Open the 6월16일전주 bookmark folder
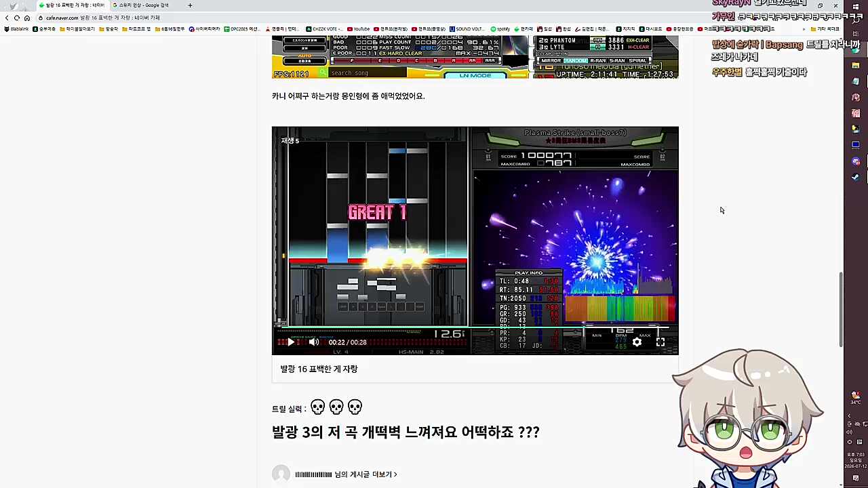This screenshot has width=868, height=488. coord(170,29)
